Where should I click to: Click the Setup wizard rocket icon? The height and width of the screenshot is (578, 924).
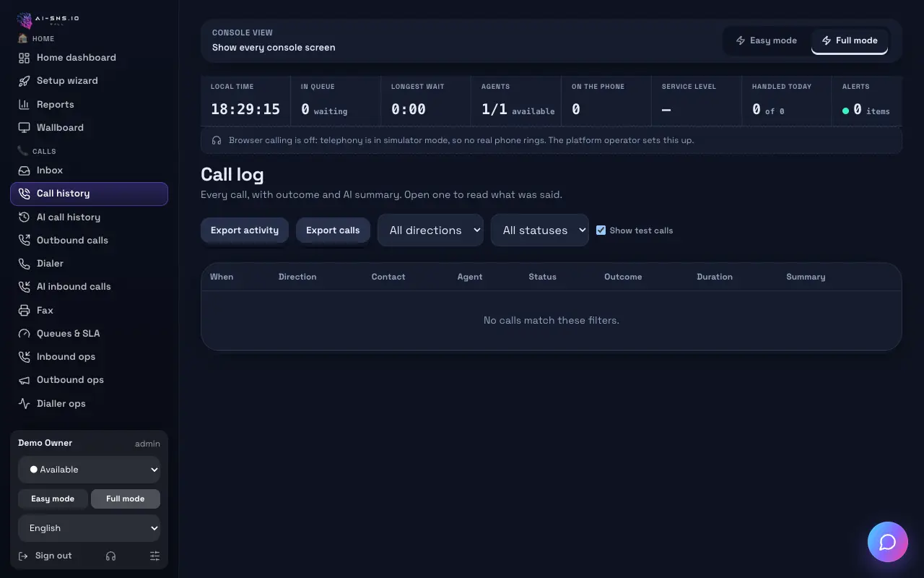tap(24, 81)
